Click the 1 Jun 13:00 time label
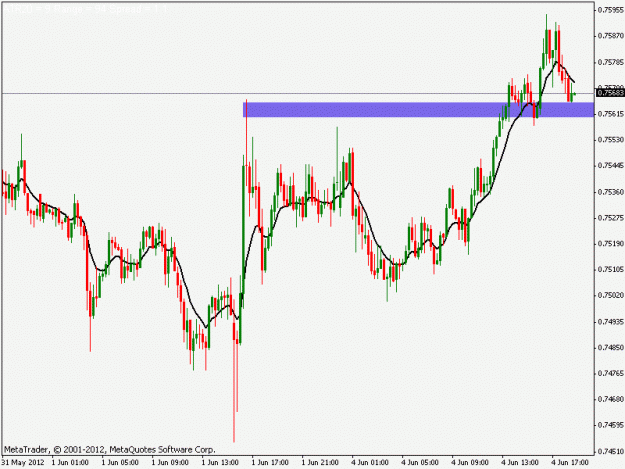Viewport: 625px width, 469px height. (x=220, y=463)
